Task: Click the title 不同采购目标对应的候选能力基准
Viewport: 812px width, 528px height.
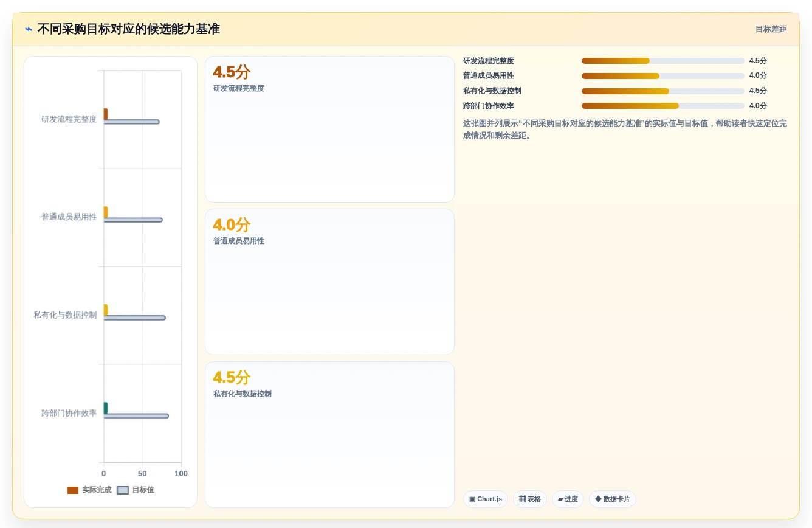Action: click(129, 29)
